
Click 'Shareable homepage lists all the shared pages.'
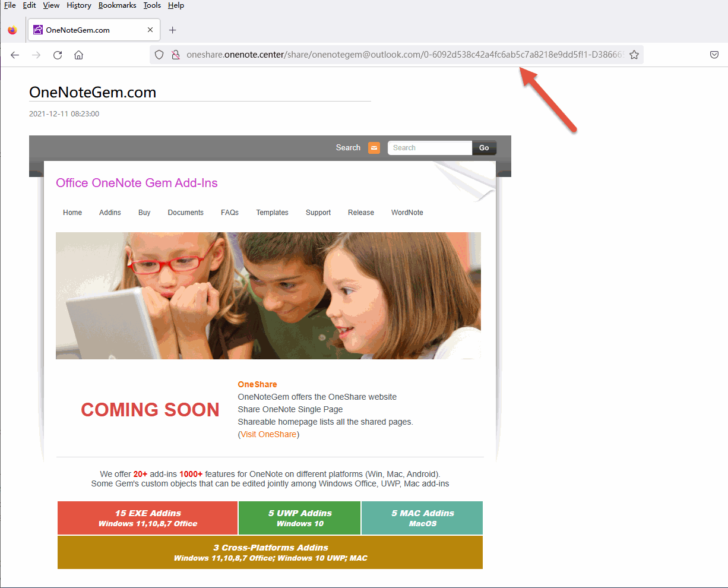coord(325,422)
